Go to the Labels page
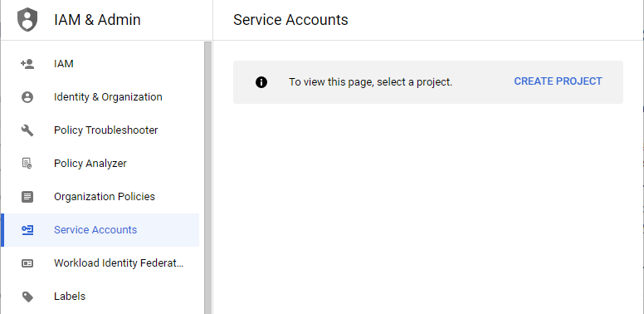The image size is (644, 314). click(100, 297)
